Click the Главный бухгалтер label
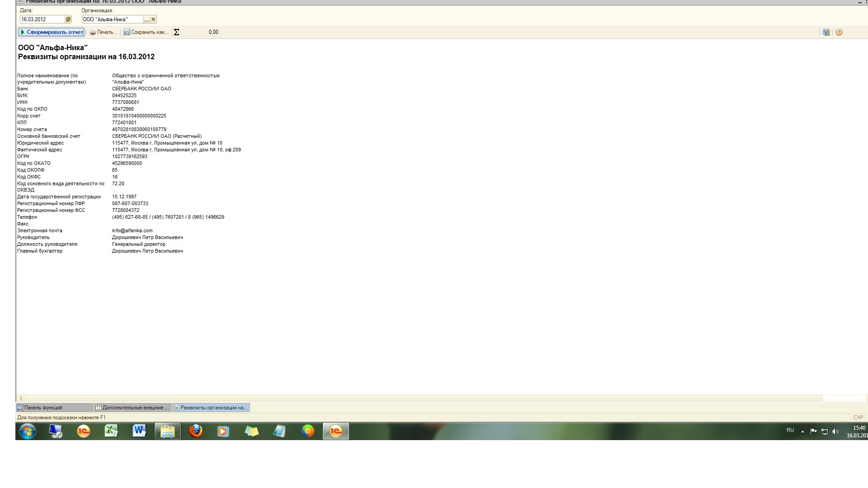 (40, 251)
